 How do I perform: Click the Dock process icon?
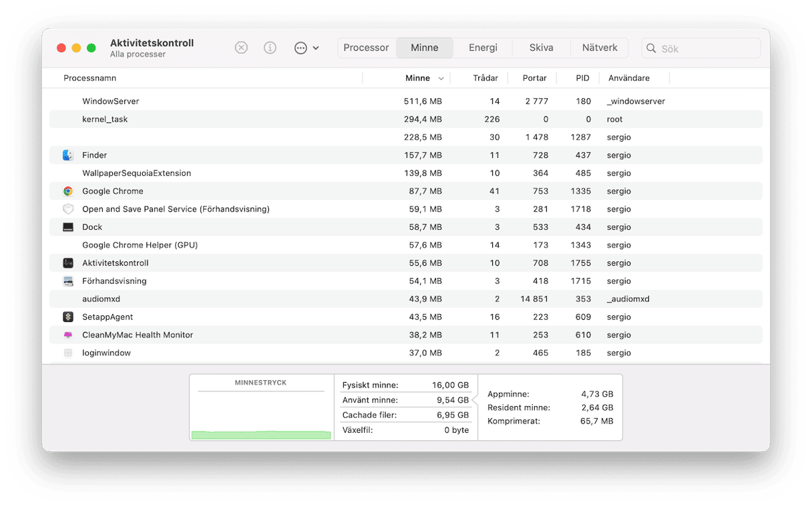click(x=68, y=227)
